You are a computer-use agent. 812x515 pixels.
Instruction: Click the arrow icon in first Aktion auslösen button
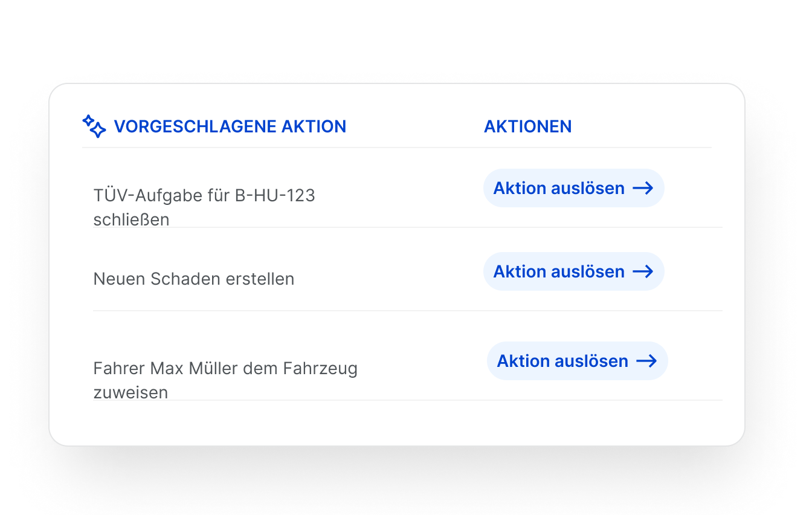[x=643, y=188]
